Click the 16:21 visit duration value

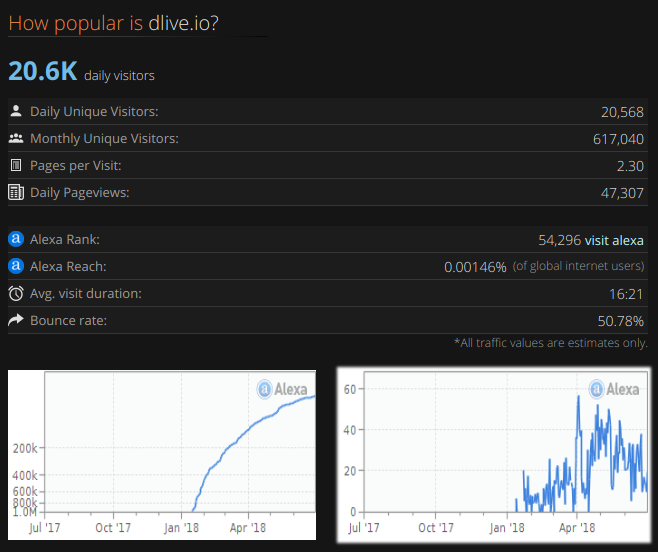click(626, 294)
